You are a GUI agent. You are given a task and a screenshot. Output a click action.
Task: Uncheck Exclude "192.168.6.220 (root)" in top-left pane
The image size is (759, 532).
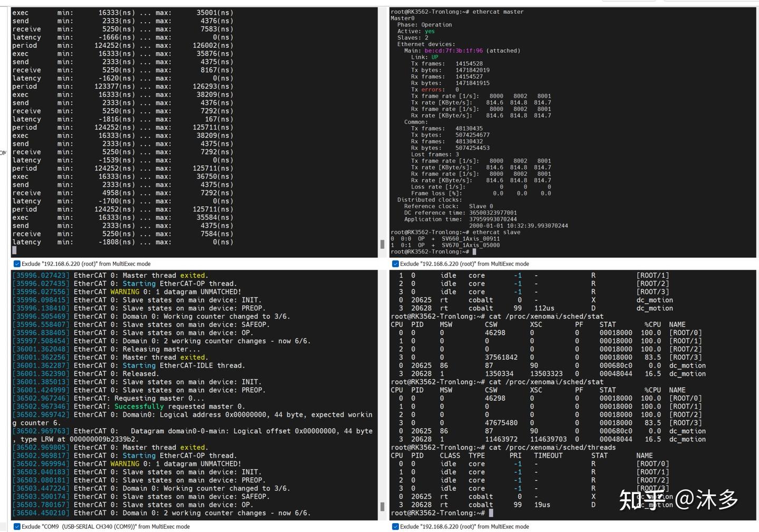tap(16, 264)
